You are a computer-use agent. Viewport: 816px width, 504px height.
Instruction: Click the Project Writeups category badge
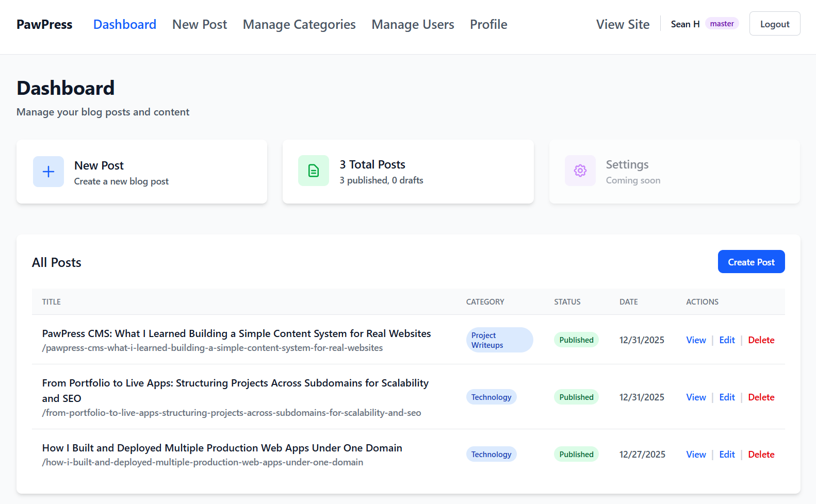coord(499,340)
